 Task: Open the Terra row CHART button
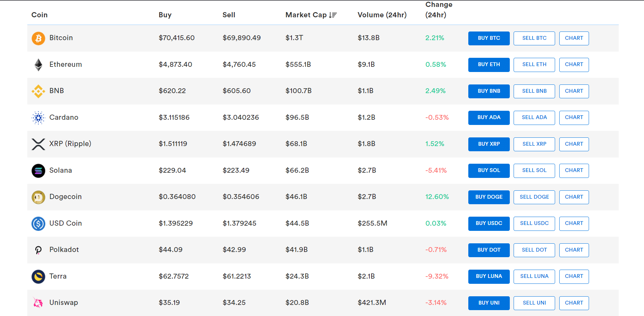pyautogui.click(x=574, y=277)
